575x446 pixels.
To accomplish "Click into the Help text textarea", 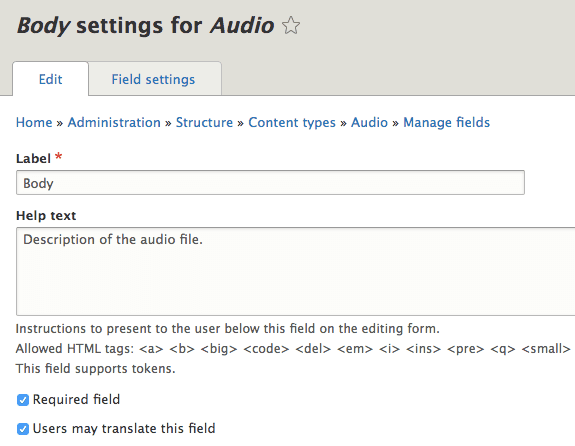I will [x=296, y=271].
